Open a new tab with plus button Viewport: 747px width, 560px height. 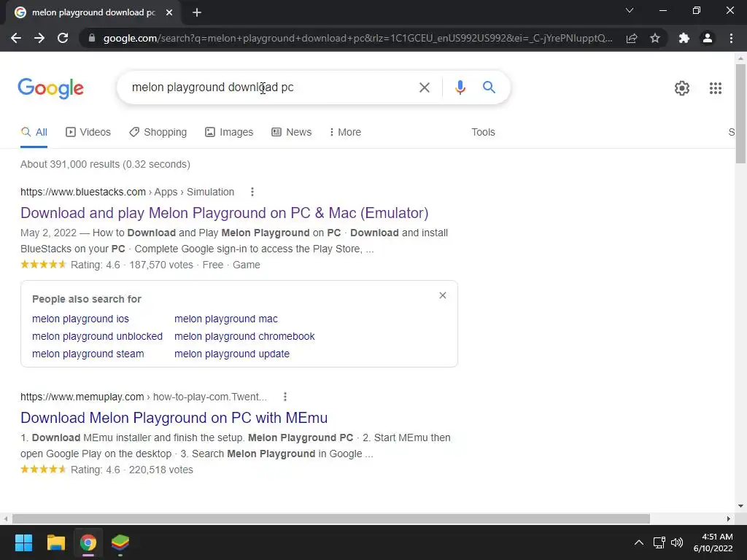[x=197, y=13]
